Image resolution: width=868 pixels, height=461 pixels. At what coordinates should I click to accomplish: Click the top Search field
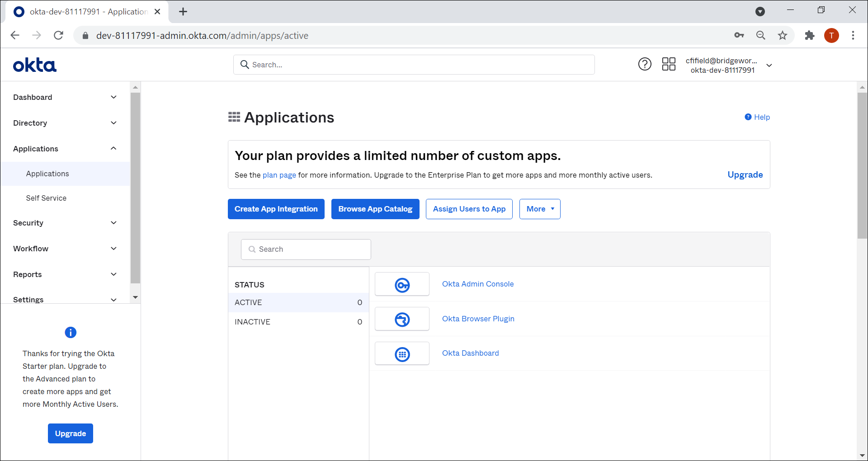(x=414, y=65)
